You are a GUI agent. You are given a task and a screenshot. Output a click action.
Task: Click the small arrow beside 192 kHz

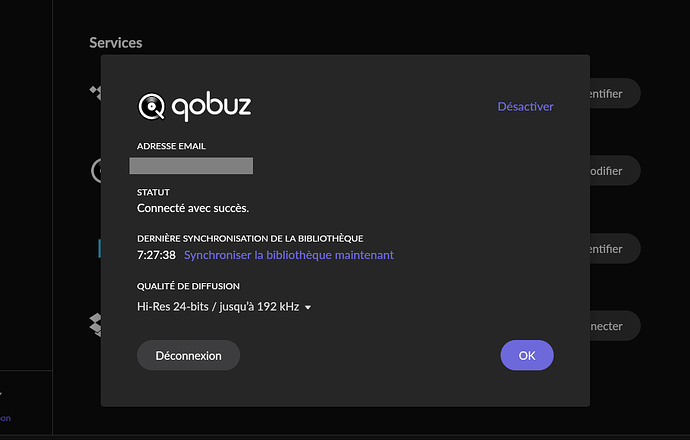308,308
